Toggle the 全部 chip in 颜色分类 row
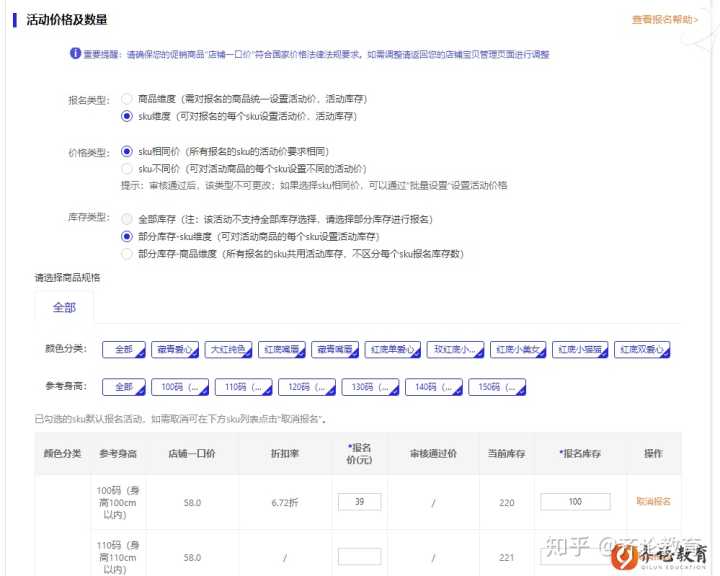Screen dimensions: 720x576 click(124, 350)
